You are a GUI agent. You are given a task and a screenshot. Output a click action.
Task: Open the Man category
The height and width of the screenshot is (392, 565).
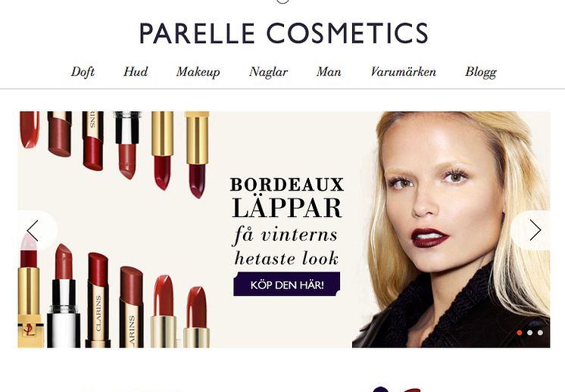pos(329,72)
